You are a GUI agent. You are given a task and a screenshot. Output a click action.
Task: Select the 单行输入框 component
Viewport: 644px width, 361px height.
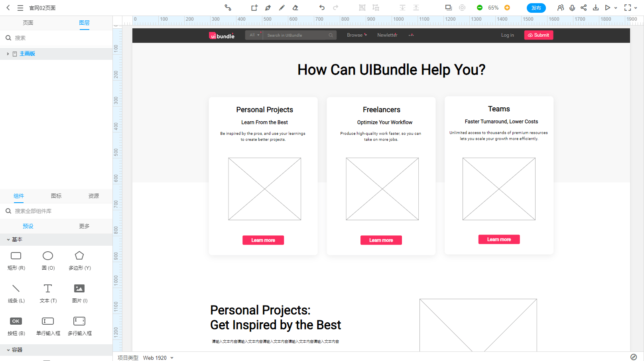[x=48, y=326]
